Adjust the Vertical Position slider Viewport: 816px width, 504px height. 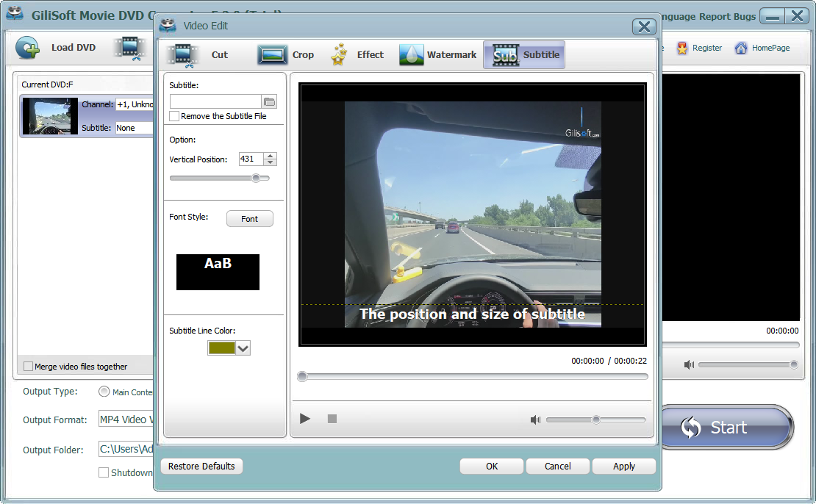pyautogui.click(x=256, y=178)
